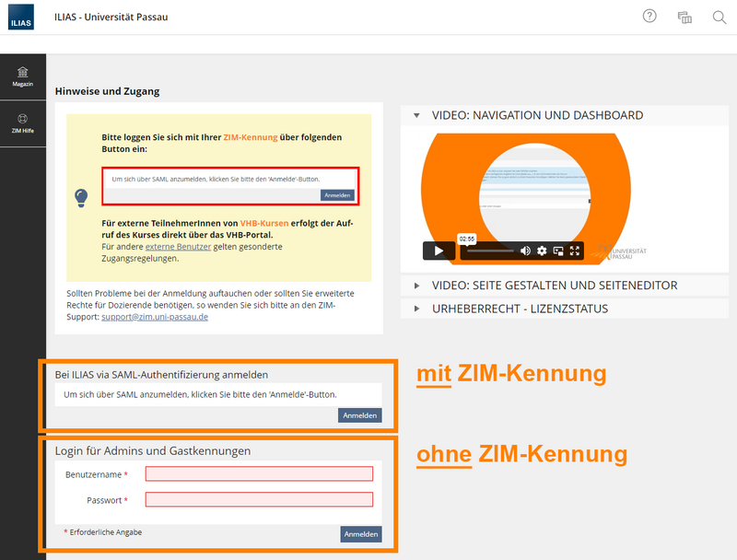
Task: Open the search magnifier icon
Action: click(x=719, y=17)
